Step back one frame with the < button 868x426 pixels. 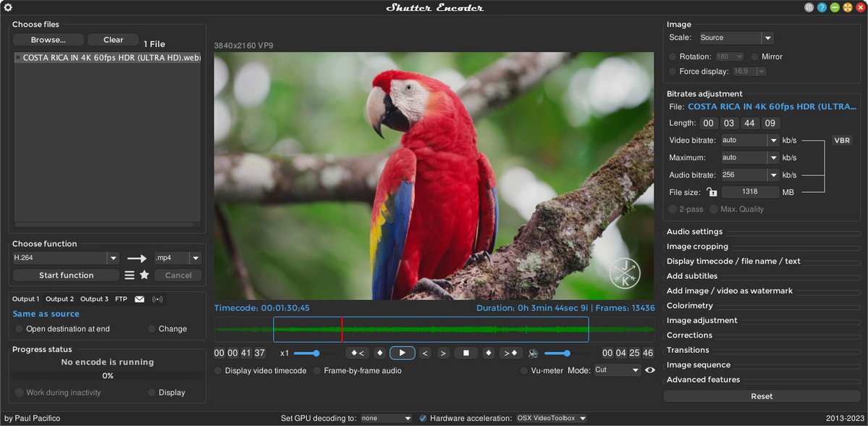425,353
